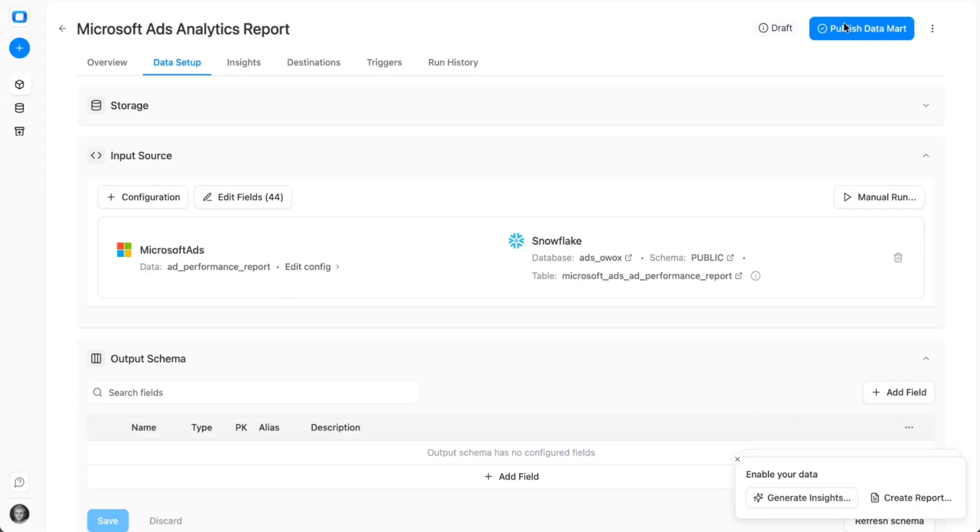Viewport: 980px width, 532px height.
Task: Click Generate Insights in the popup
Action: (801, 498)
